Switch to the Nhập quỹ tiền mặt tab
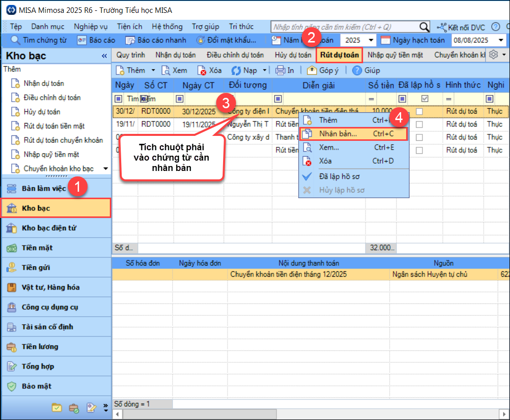This screenshot has width=510, height=420. (395, 55)
